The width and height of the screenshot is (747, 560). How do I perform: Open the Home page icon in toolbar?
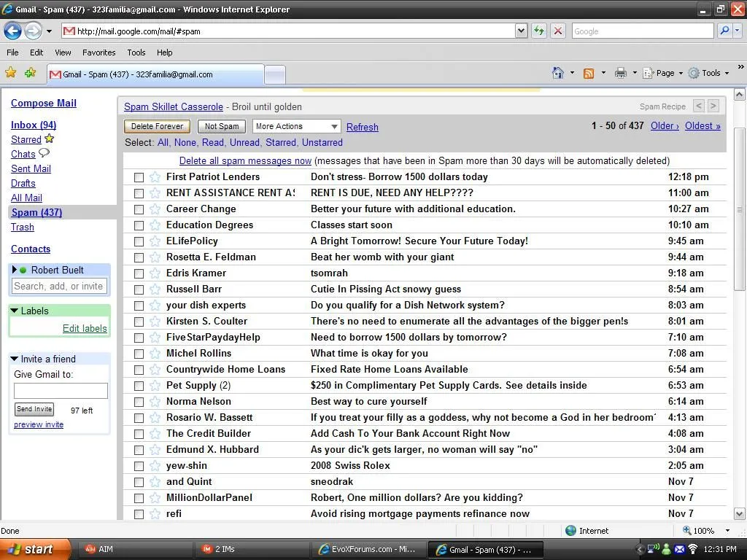tap(558, 73)
